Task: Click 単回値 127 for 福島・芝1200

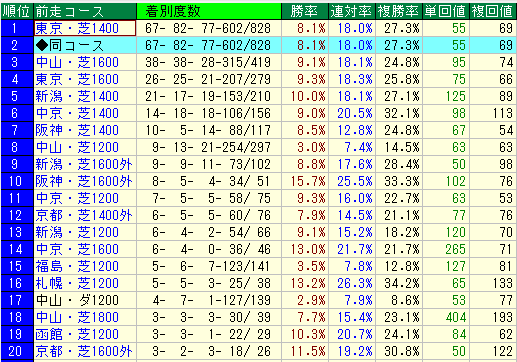Action: click(456, 266)
